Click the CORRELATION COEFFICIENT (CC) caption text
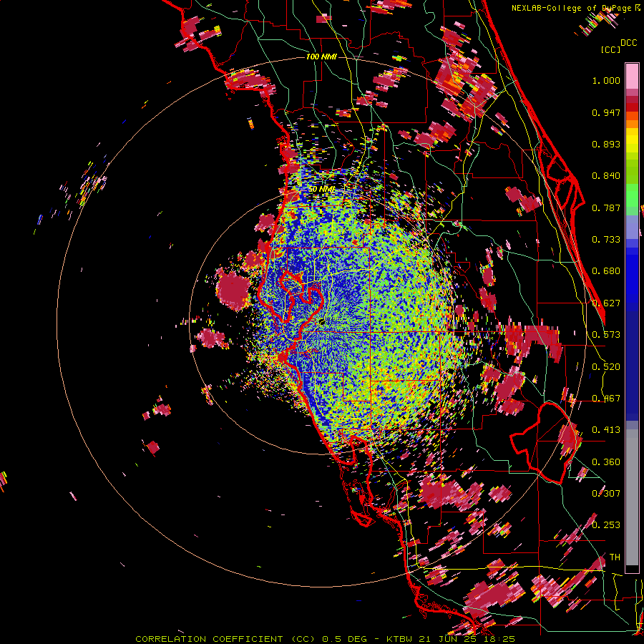The image size is (644, 644). pyautogui.click(x=225, y=639)
